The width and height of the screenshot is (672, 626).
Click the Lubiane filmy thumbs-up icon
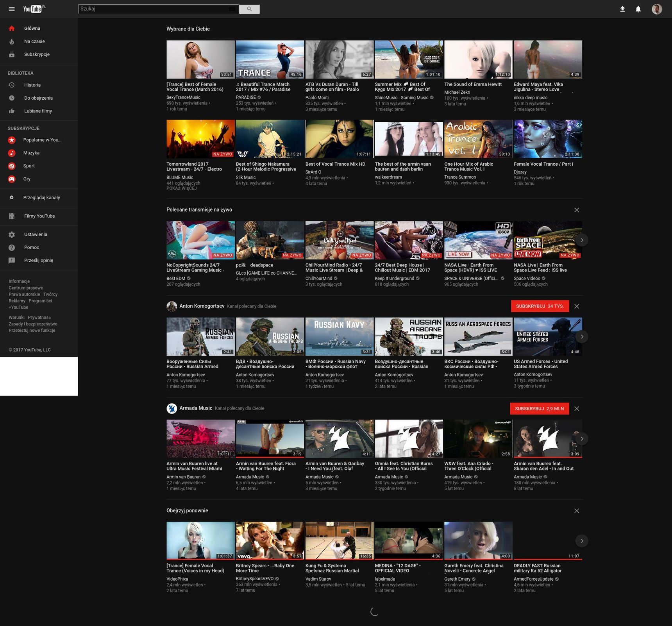(x=12, y=111)
